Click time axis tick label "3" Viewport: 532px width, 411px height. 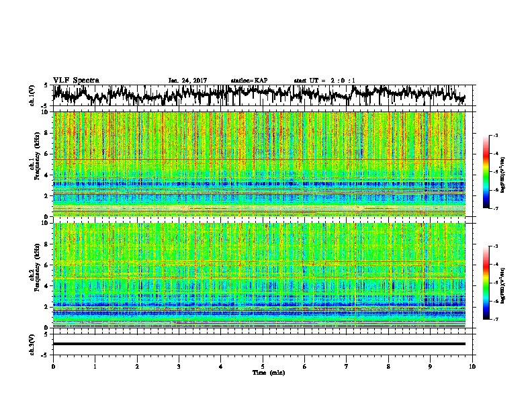pyautogui.click(x=179, y=367)
